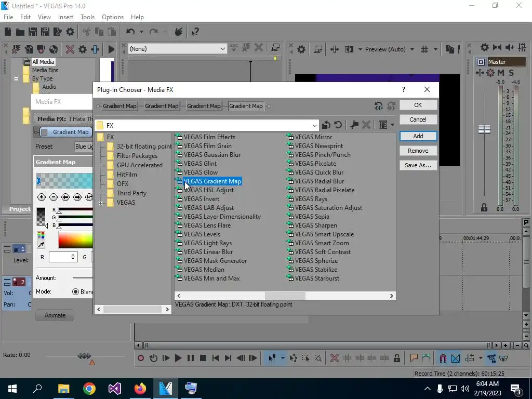The height and width of the screenshot is (399, 532).
Task: Click the Remove button in Plug-In Chooser
Action: point(418,151)
